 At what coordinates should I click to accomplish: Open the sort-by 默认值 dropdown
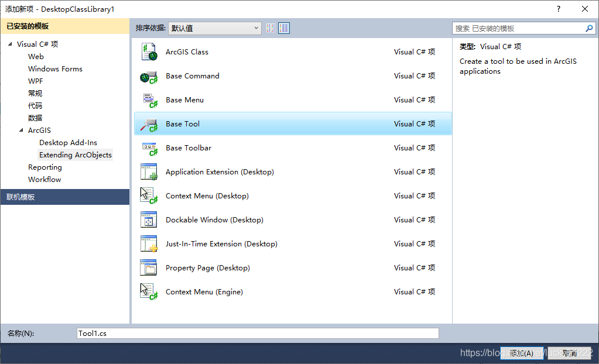[x=215, y=28]
